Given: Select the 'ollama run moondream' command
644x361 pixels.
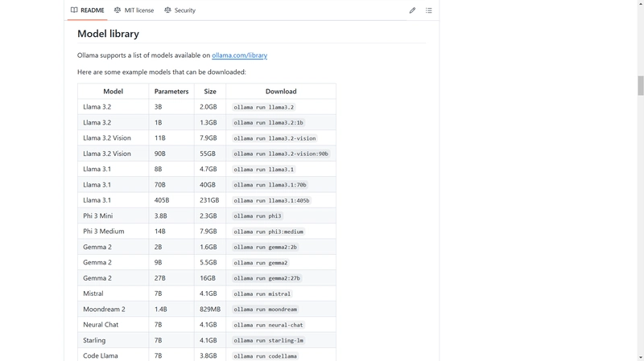Looking at the screenshot, I should [266, 310].
